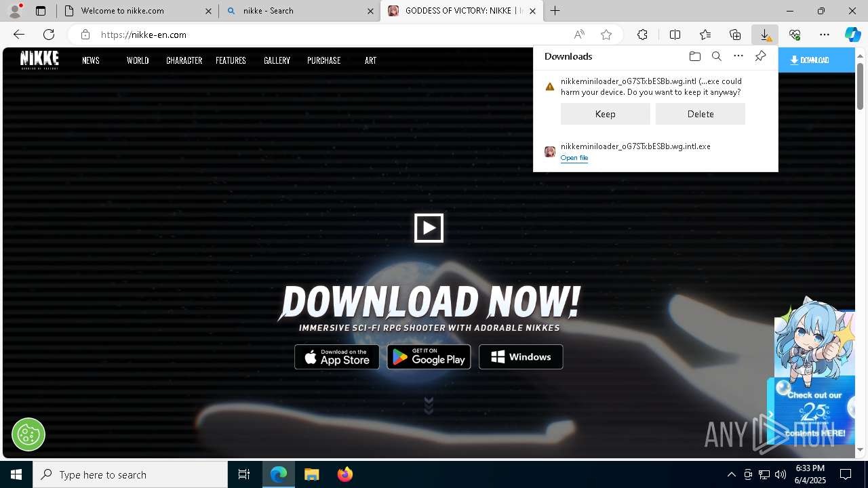
Task: Open the WORLD menu item
Action: click(138, 60)
